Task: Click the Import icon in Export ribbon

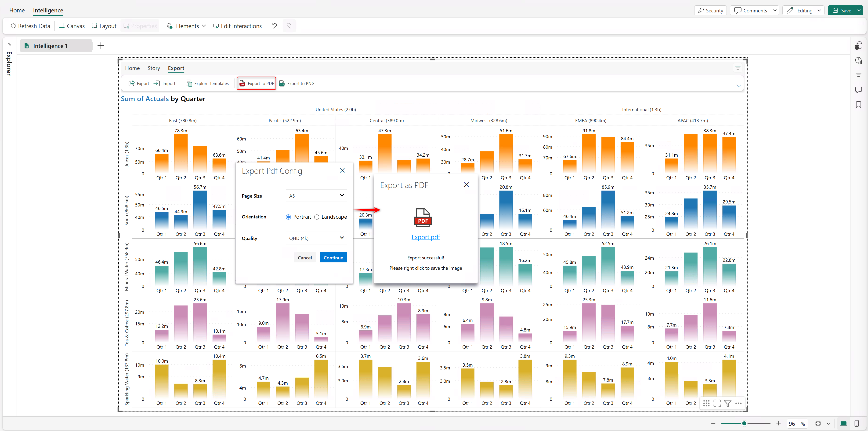Action: tap(157, 83)
